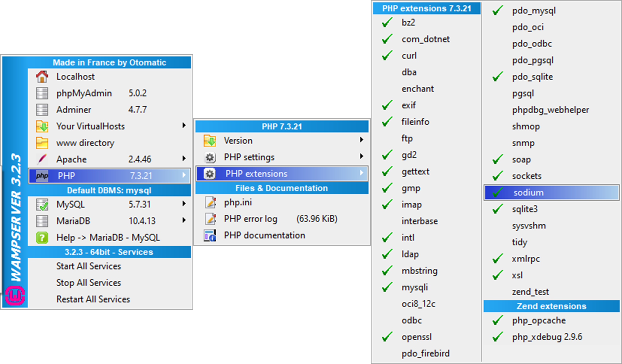Expand the MariaDB 10.4.13 submenu arrow
Viewport: 622px width, 364px height.
[x=184, y=220]
